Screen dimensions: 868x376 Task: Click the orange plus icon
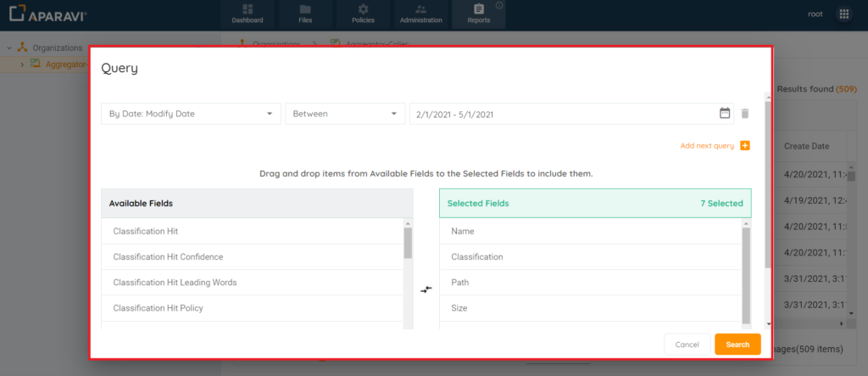pyautogui.click(x=744, y=146)
